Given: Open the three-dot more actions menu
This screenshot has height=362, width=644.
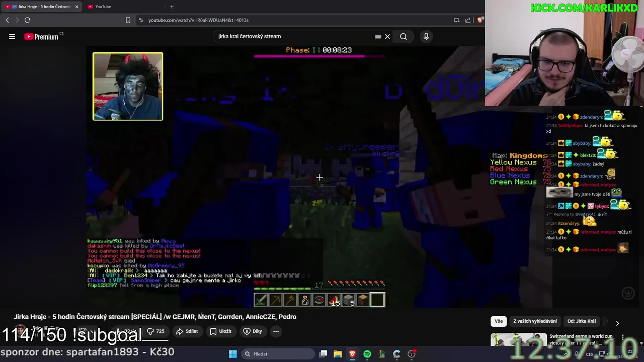Looking at the screenshot, I should pos(276,331).
